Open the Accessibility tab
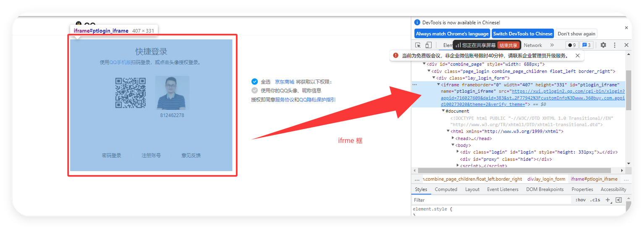The image size is (644, 228). [x=613, y=189]
